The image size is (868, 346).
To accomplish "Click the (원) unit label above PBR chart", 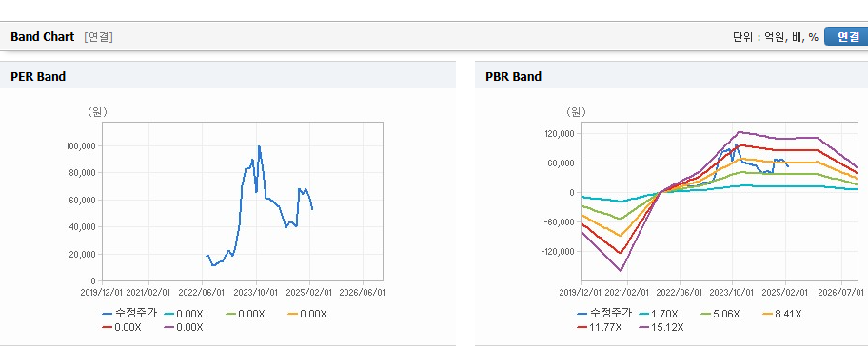I will click(576, 112).
